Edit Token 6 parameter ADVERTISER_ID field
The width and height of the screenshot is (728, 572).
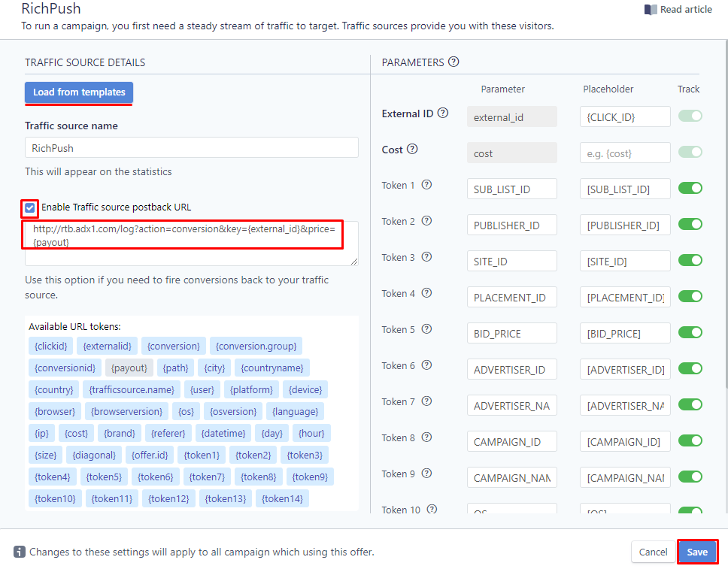511,369
